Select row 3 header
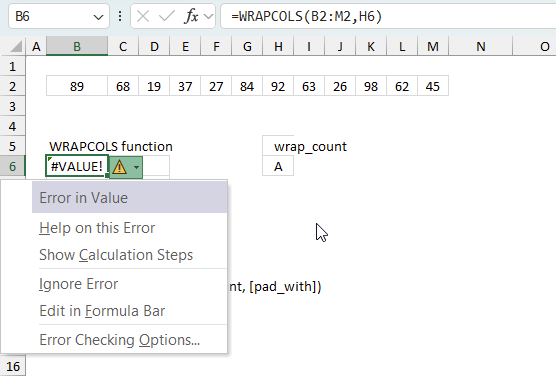 (x=13, y=106)
